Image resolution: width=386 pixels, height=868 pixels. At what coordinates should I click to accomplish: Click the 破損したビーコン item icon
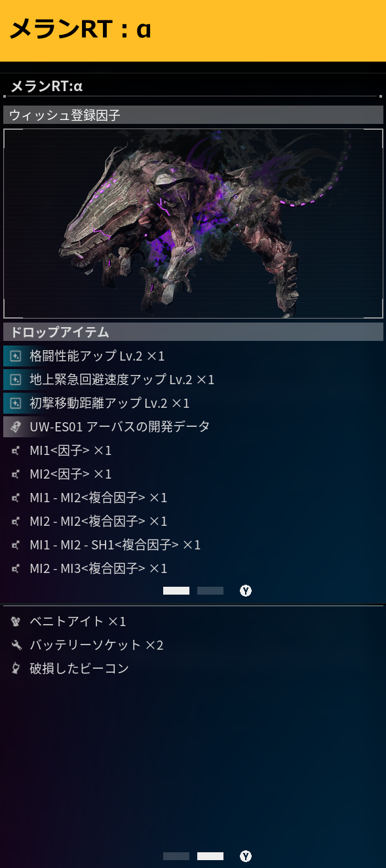(16, 669)
